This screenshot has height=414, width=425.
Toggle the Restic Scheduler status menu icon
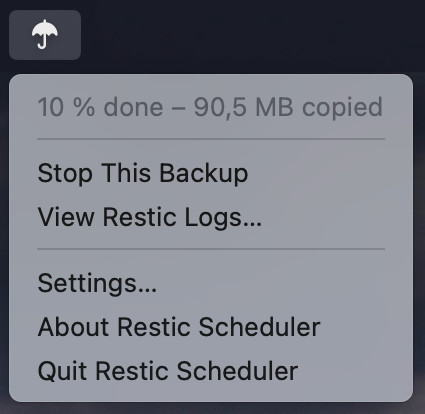click(45, 35)
